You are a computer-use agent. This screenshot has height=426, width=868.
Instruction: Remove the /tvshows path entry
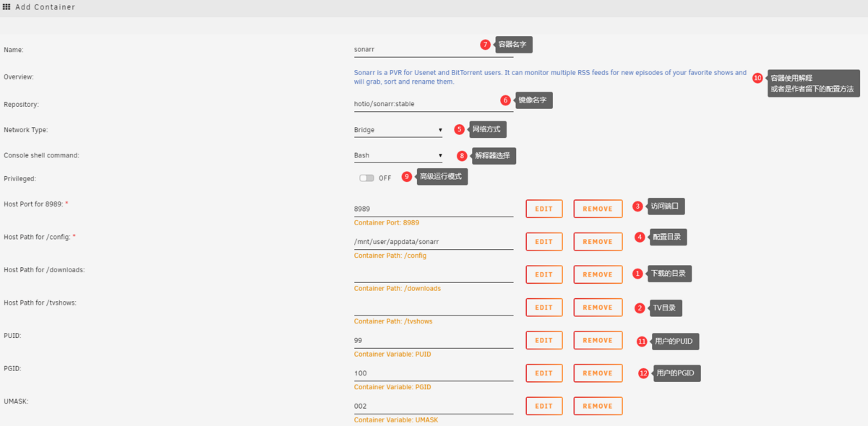pyautogui.click(x=598, y=308)
